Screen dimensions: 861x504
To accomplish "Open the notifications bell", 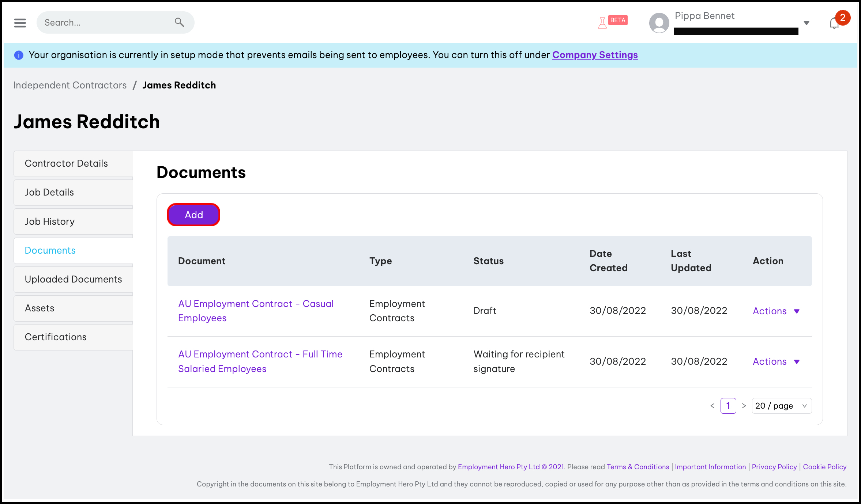I will pos(834,23).
